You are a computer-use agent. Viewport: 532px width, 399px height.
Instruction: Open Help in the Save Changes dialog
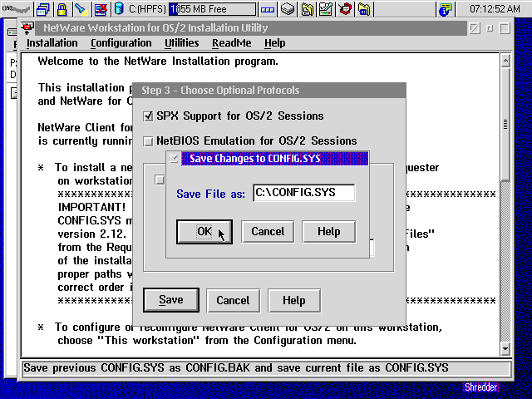[329, 232]
